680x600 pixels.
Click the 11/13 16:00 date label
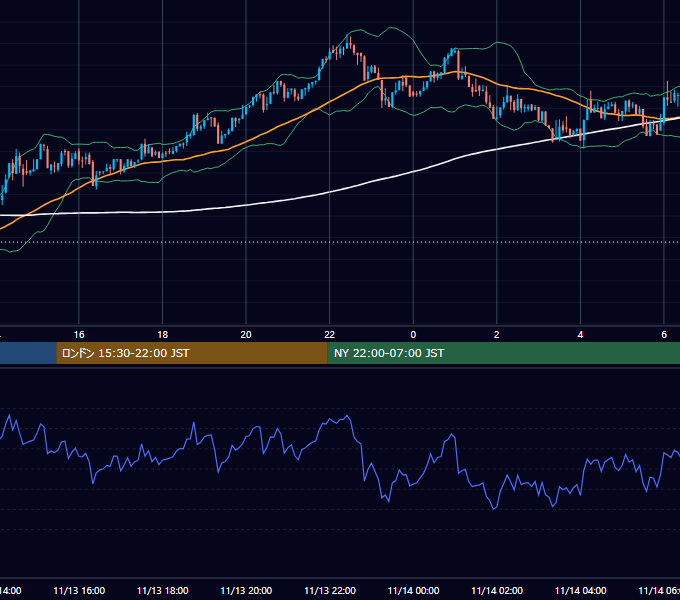click(x=79, y=590)
